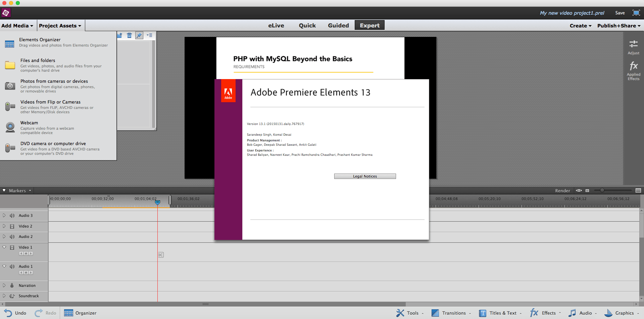Open the Tools panel

coord(410,313)
